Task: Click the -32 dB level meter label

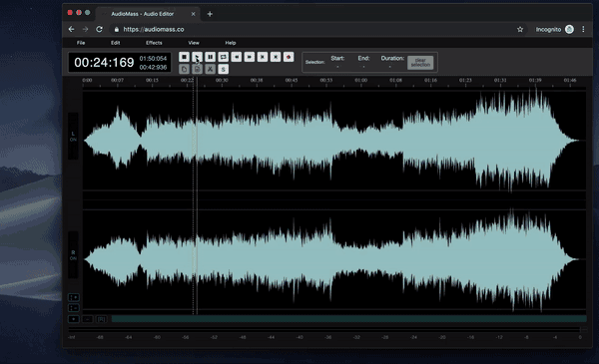Action: (x=356, y=337)
